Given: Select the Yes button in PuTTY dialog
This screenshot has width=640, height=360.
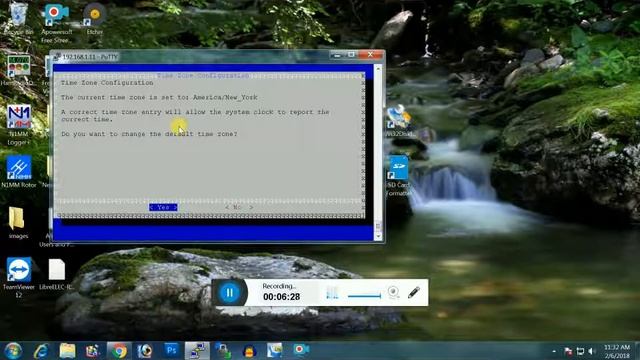Looking at the screenshot, I should (x=163, y=207).
